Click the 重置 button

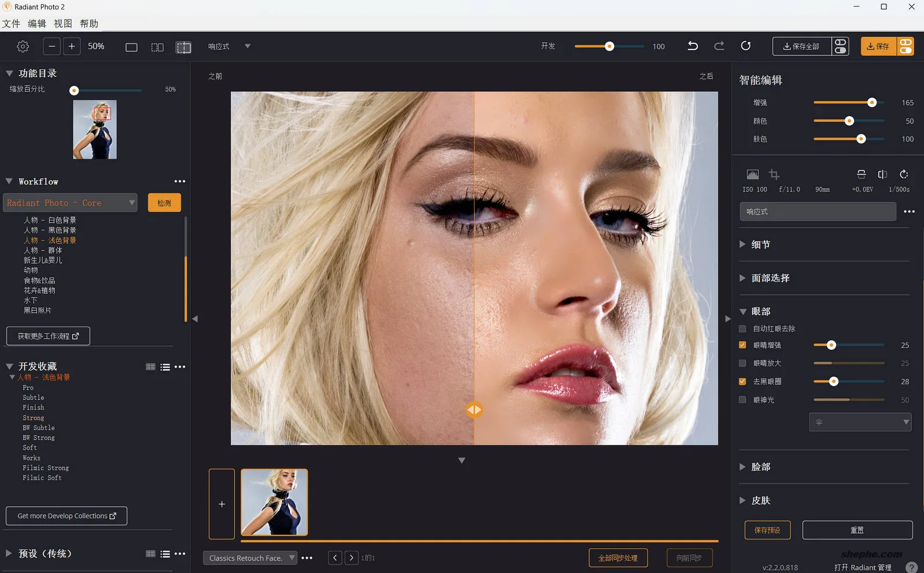point(857,530)
